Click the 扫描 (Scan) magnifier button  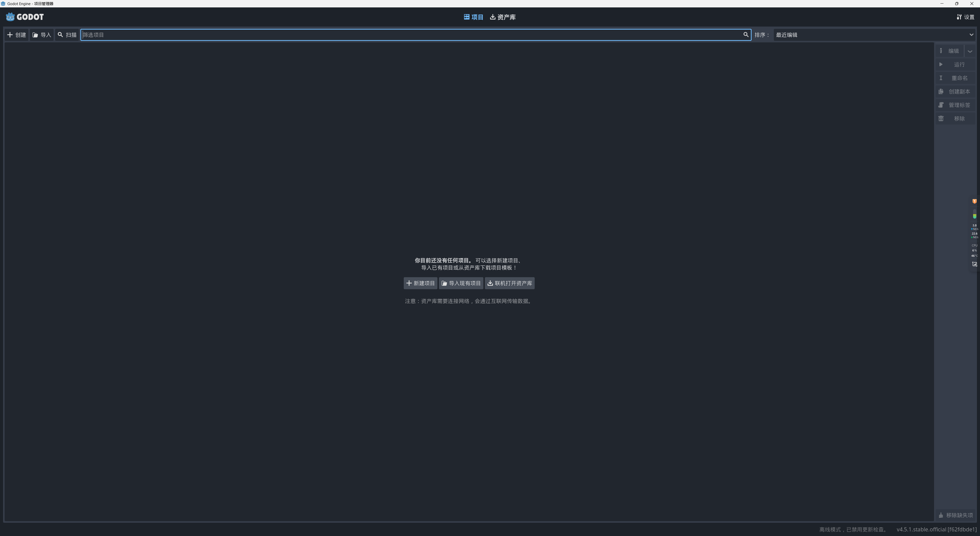pyautogui.click(x=67, y=35)
